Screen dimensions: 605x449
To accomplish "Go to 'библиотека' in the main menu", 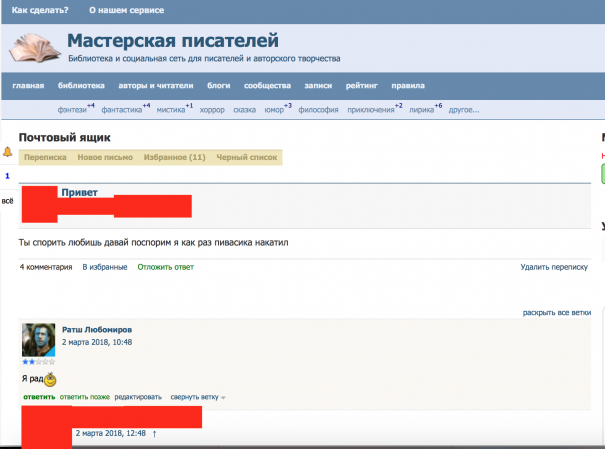I will pyautogui.click(x=81, y=86).
